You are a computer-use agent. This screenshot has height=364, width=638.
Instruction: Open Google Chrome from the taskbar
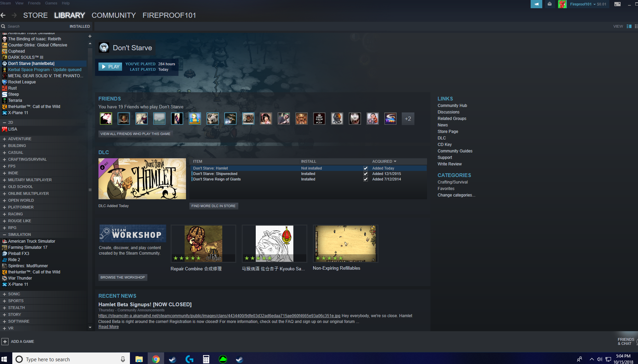point(156,359)
